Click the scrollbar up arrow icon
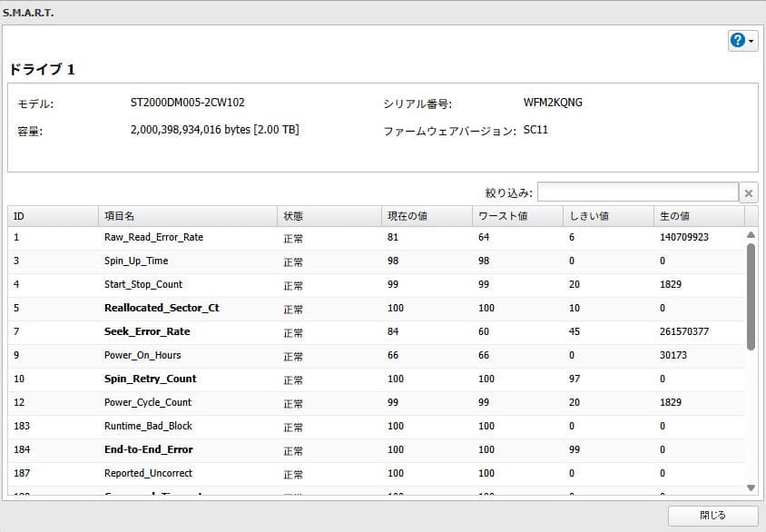Image resolution: width=766 pixels, height=532 pixels. click(x=751, y=236)
